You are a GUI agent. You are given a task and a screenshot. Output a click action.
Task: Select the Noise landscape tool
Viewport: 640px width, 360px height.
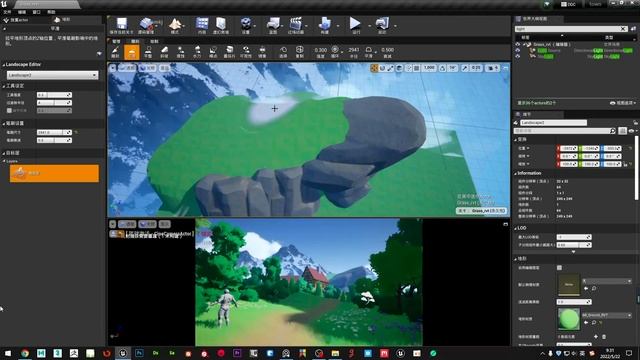pyautogui.click(x=213, y=52)
